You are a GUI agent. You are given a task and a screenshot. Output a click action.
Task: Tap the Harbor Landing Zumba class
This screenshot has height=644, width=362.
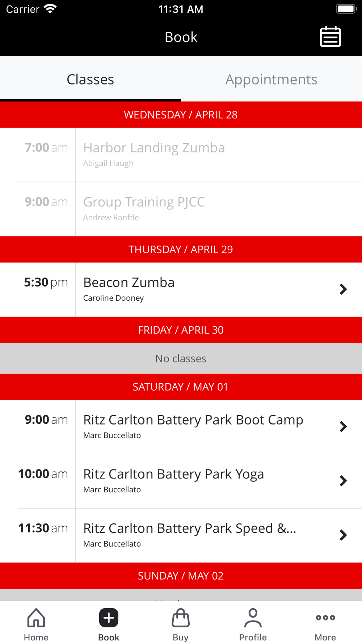click(x=154, y=148)
